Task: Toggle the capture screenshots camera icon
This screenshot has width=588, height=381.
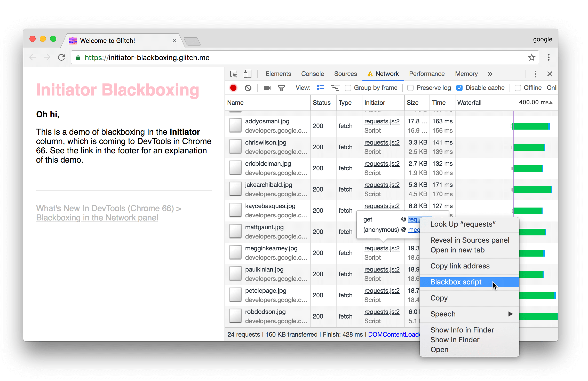Action: click(267, 88)
